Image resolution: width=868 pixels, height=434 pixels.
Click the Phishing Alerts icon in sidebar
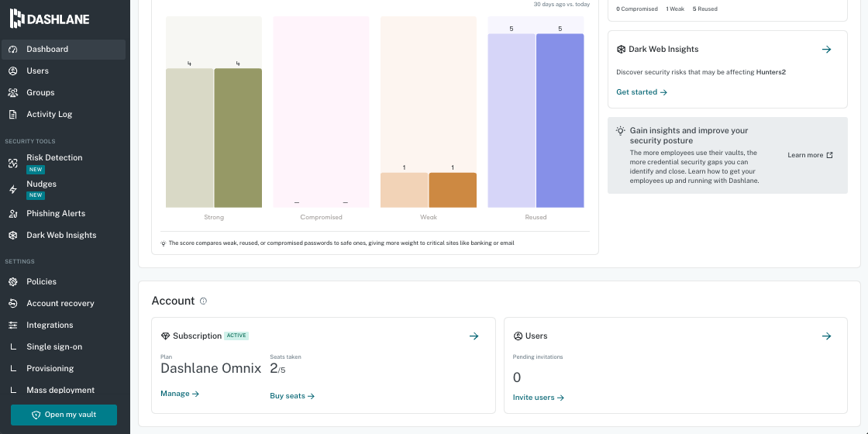13,214
